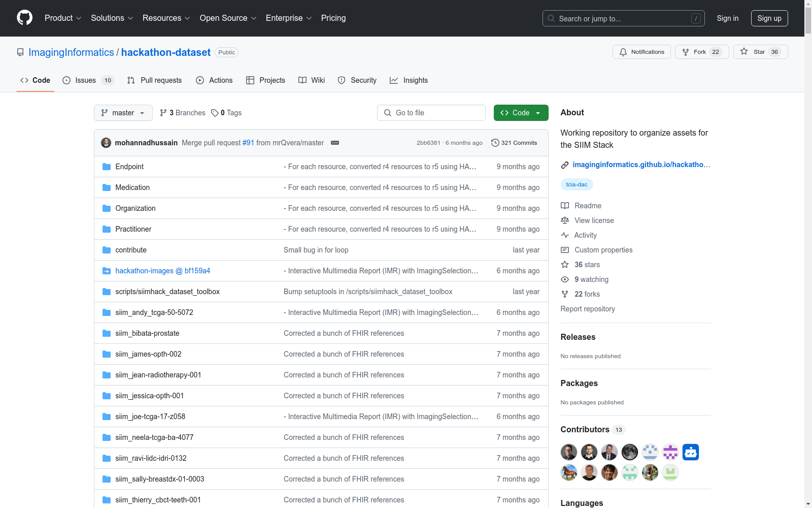Star the repository with the star icon

tap(744, 51)
